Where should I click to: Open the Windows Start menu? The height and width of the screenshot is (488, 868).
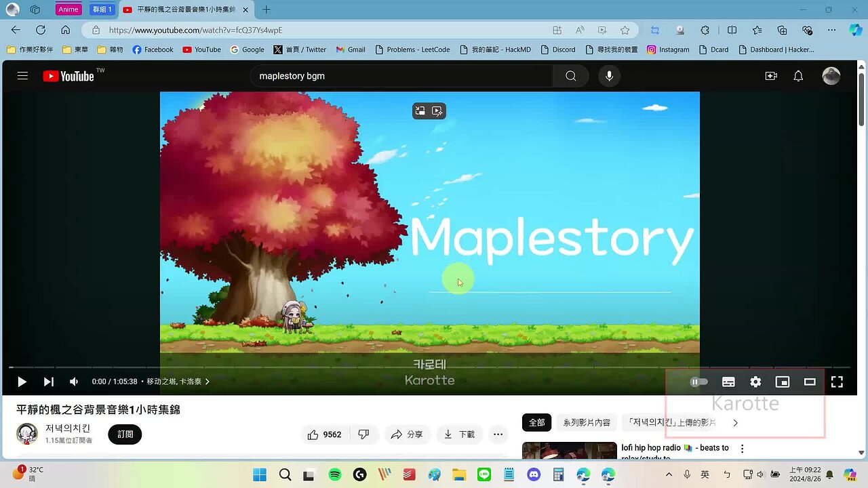pos(260,474)
